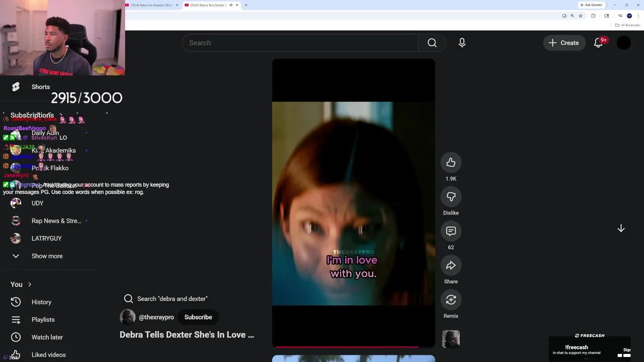Open watch History
This screenshot has height=362, width=644.
point(41,302)
